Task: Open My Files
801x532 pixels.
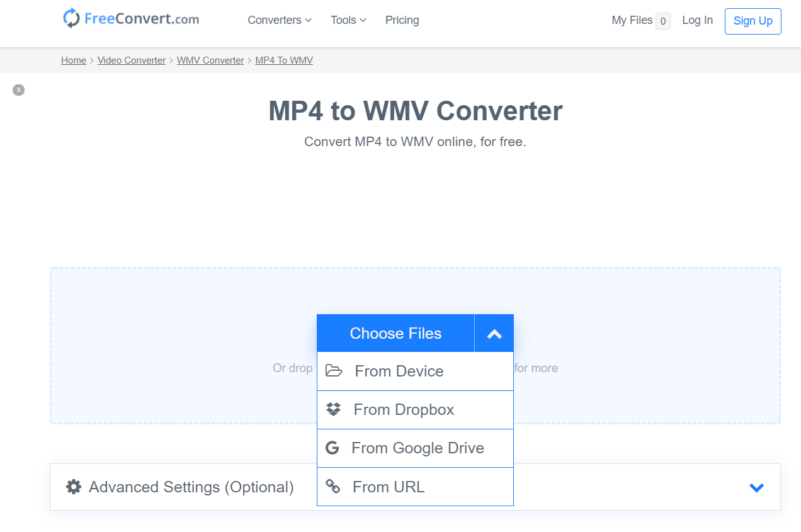Action: pos(640,21)
